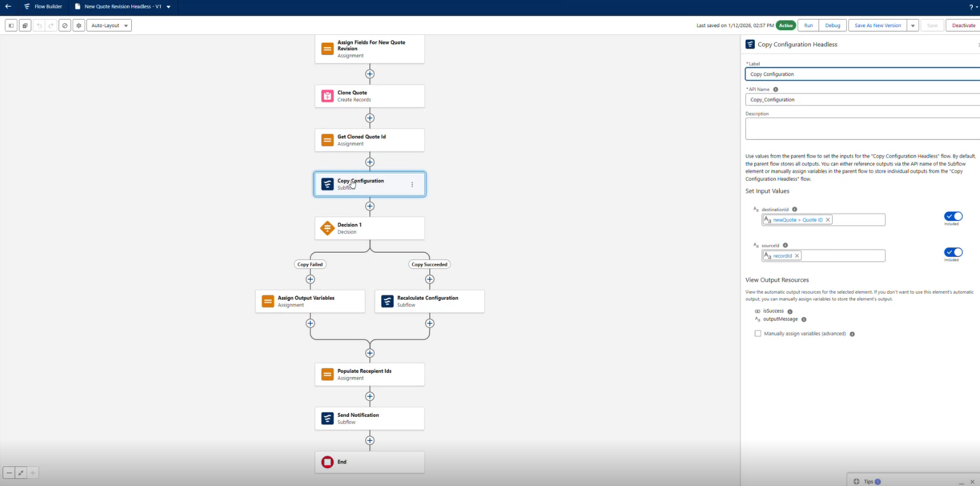Click the circle-slash toolbar icon

(65, 25)
